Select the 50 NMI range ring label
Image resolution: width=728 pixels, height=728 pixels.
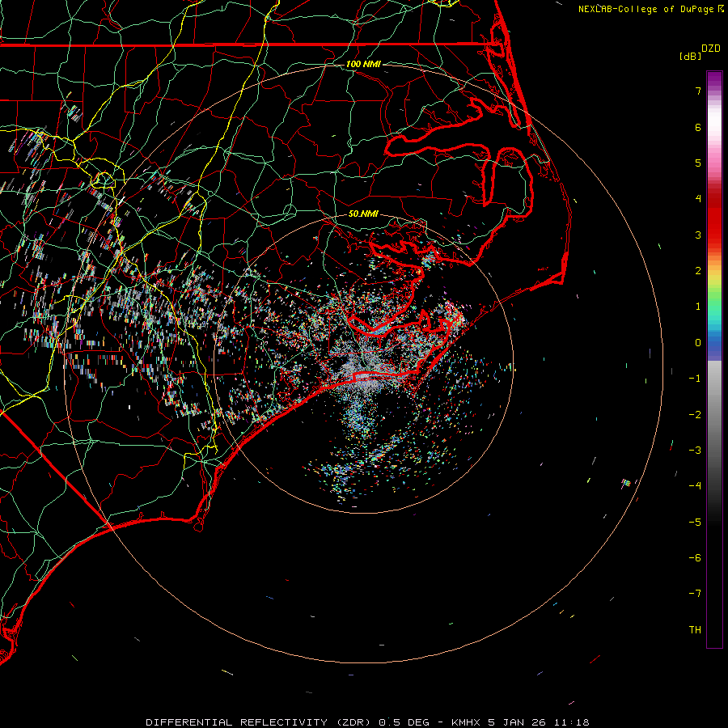(363, 214)
